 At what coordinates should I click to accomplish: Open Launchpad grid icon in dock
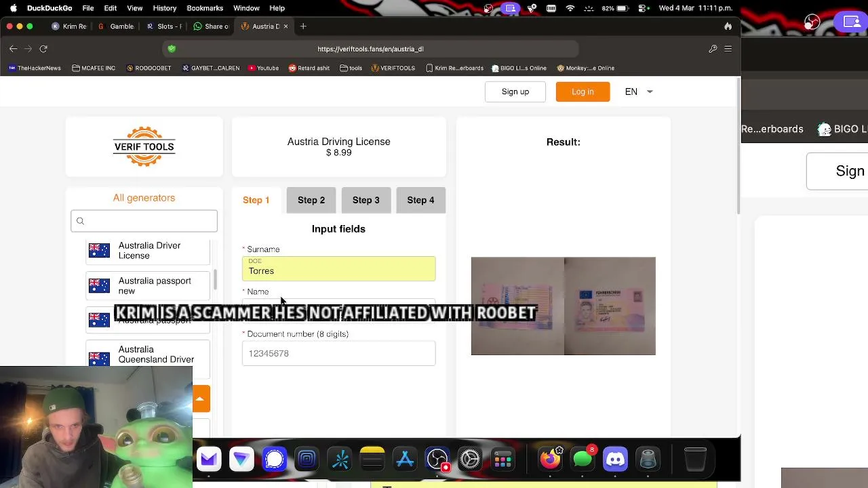pyautogui.click(x=502, y=460)
